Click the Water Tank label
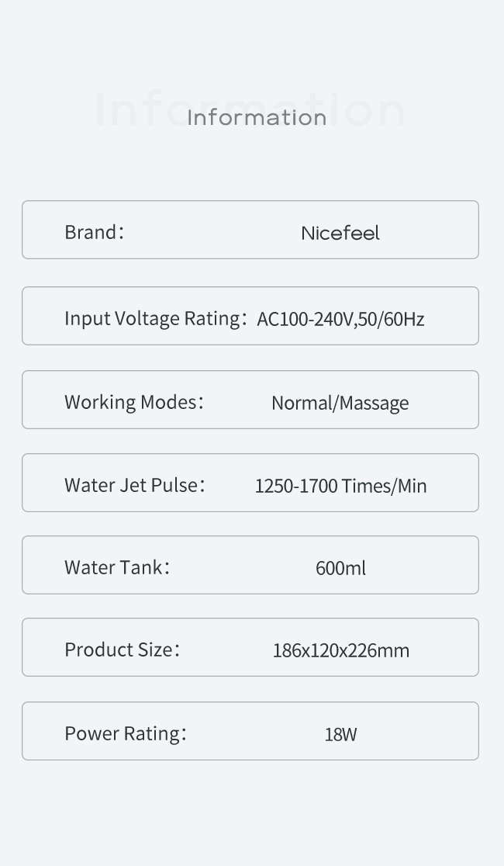 116,567
